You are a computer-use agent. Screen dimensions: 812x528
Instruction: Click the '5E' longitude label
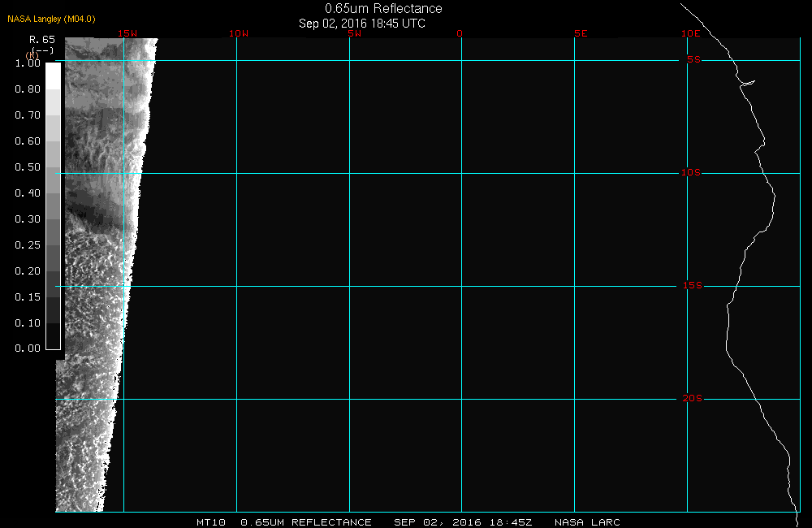(x=581, y=33)
